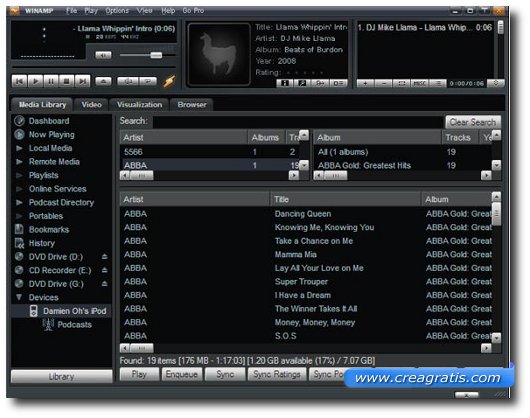Adjust the volume slider handle
Screen dimensions: 530x418
[156, 55]
